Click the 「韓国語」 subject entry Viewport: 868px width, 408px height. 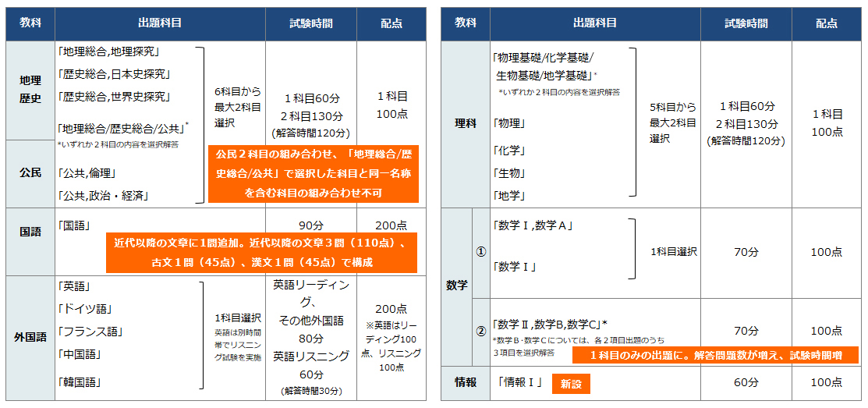point(80,382)
